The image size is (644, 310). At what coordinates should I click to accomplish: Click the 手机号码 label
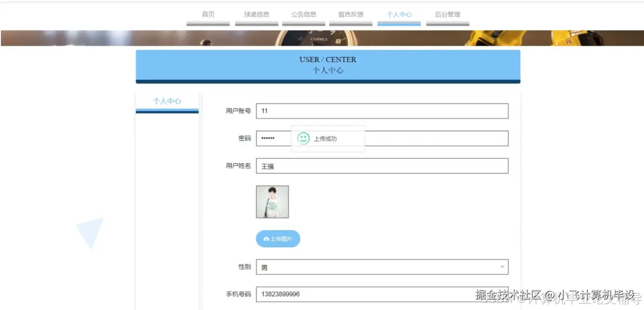(x=238, y=294)
